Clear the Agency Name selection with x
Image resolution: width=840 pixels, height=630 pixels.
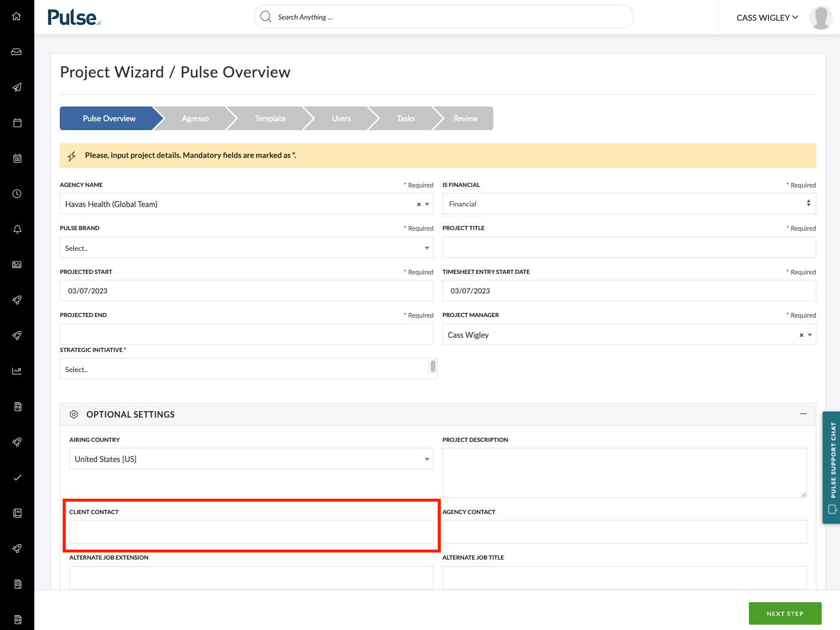(419, 204)
